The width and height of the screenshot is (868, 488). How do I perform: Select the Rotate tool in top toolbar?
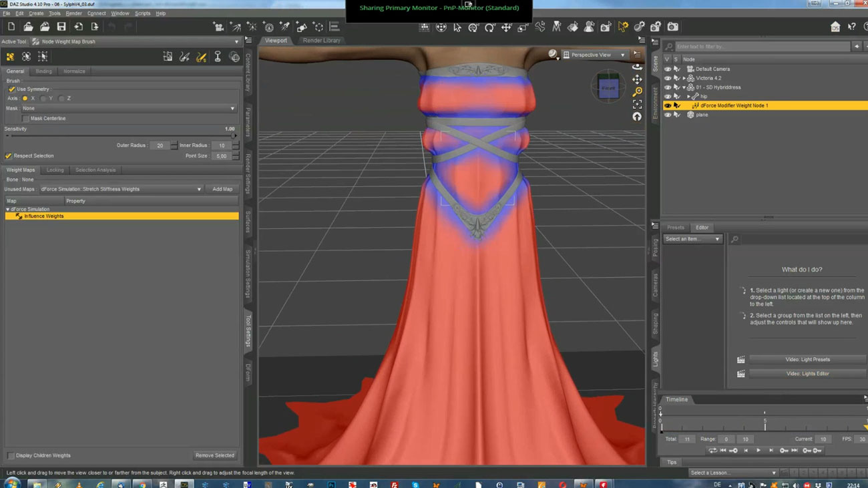(x=490, y=27)
